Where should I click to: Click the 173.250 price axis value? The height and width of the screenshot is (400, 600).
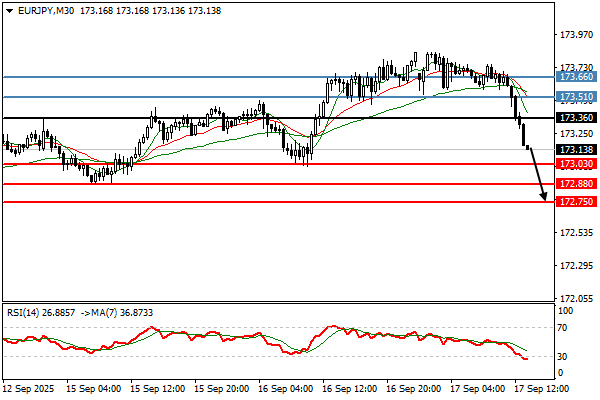click(576, 134)
